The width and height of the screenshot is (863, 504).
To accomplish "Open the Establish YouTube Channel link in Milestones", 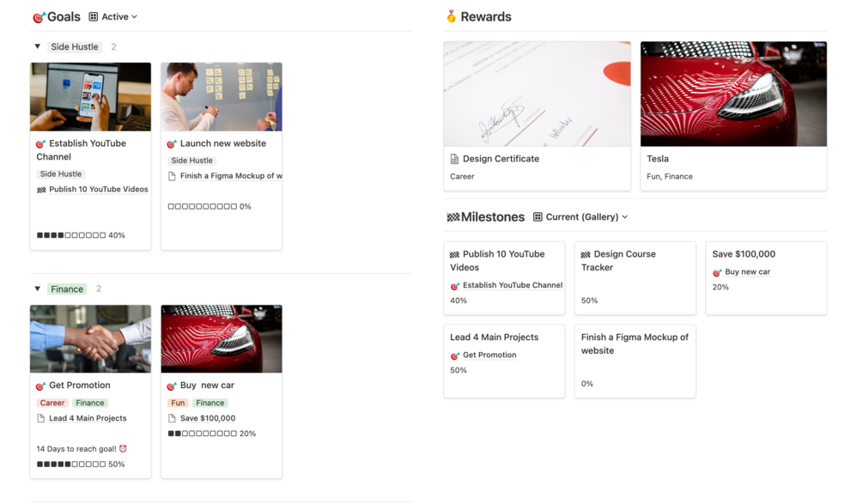I will [x=512, y=286].
